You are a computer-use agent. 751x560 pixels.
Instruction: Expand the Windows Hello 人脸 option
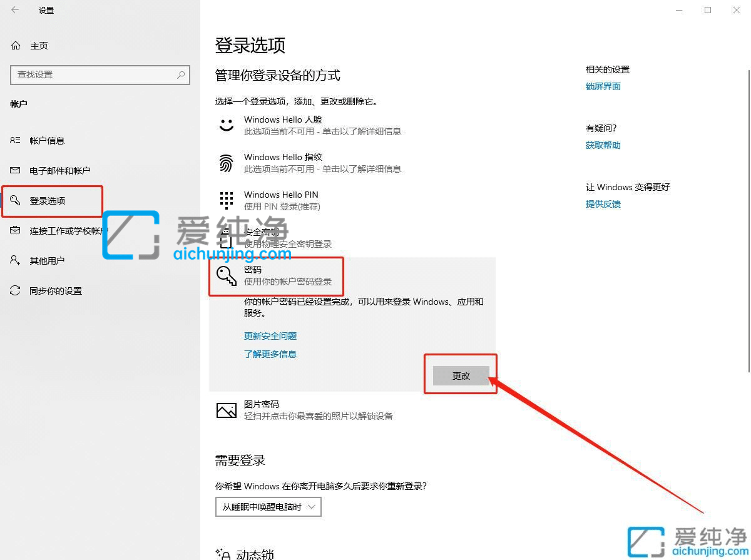352,125
